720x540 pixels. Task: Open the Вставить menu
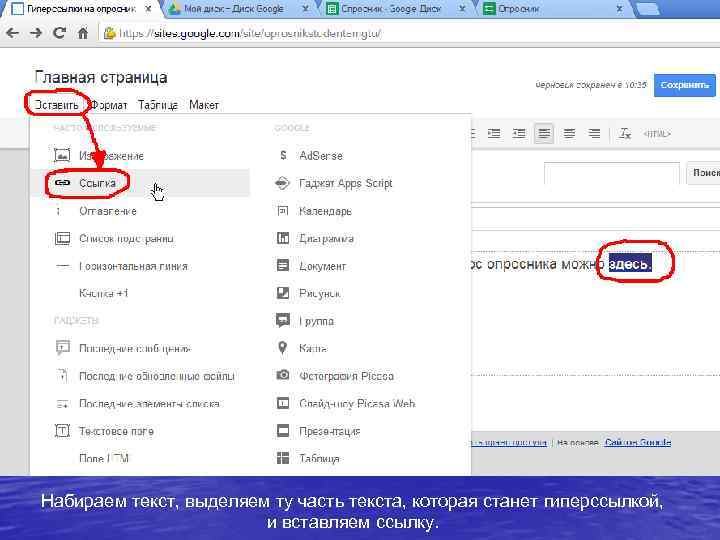click(56, 105)
